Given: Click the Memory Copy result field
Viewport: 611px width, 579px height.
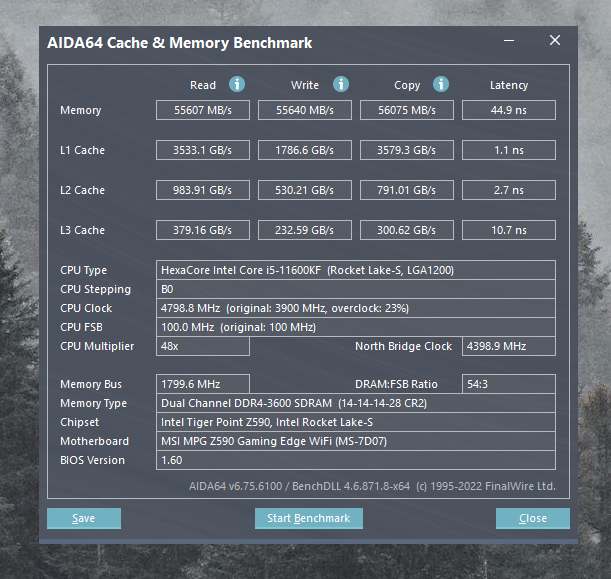Looking at the screenshot, I should click(x=407, y=110).
